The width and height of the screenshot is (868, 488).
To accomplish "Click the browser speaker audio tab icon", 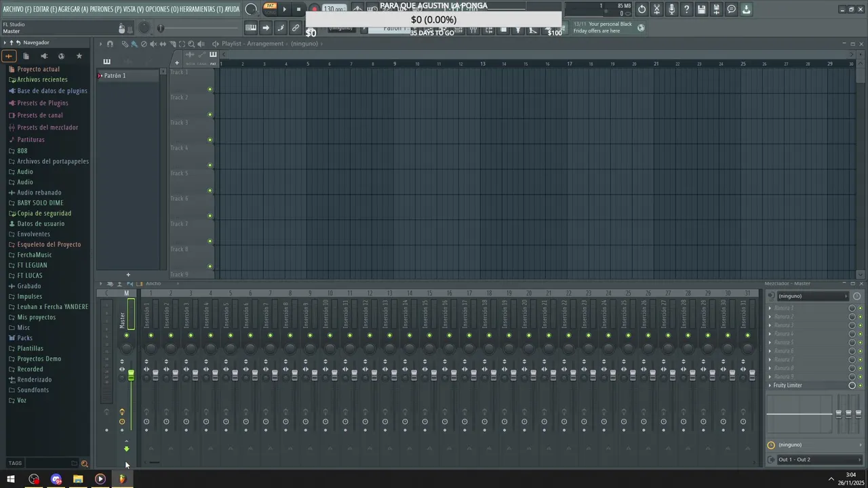I will pos(43,56).
